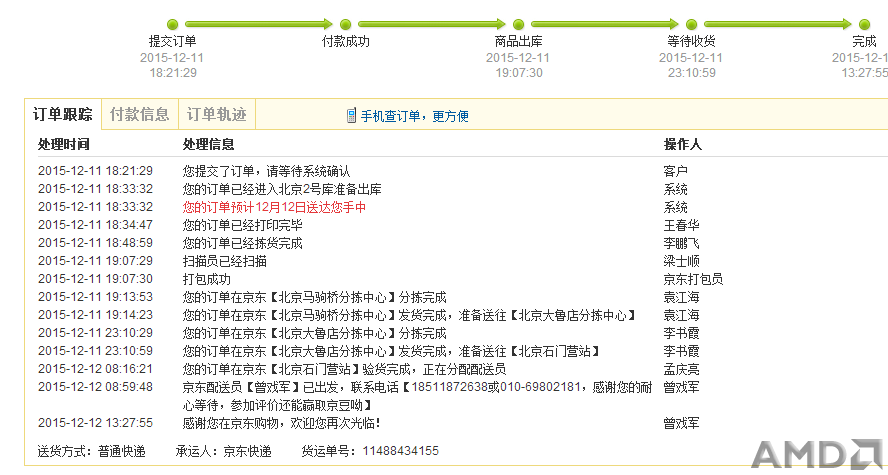
Task: Open the 订单轨迹 tab
Action: pos(217,114)
